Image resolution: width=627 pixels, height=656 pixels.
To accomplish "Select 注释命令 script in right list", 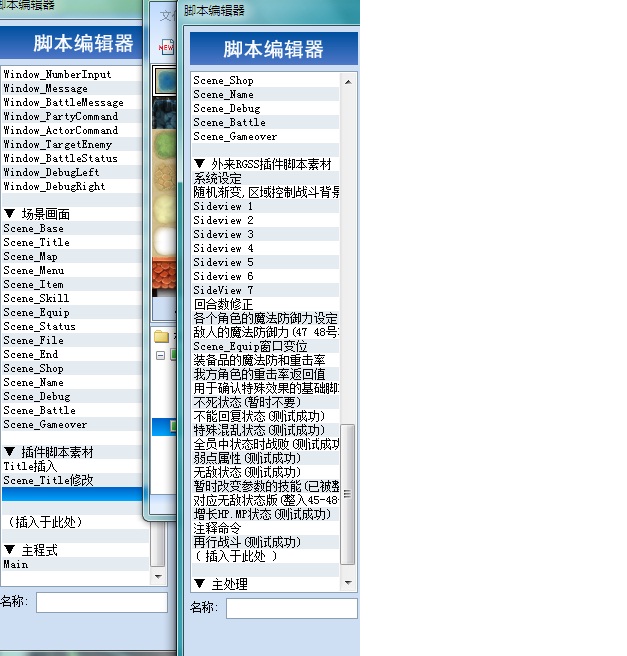I will (266, 528).
